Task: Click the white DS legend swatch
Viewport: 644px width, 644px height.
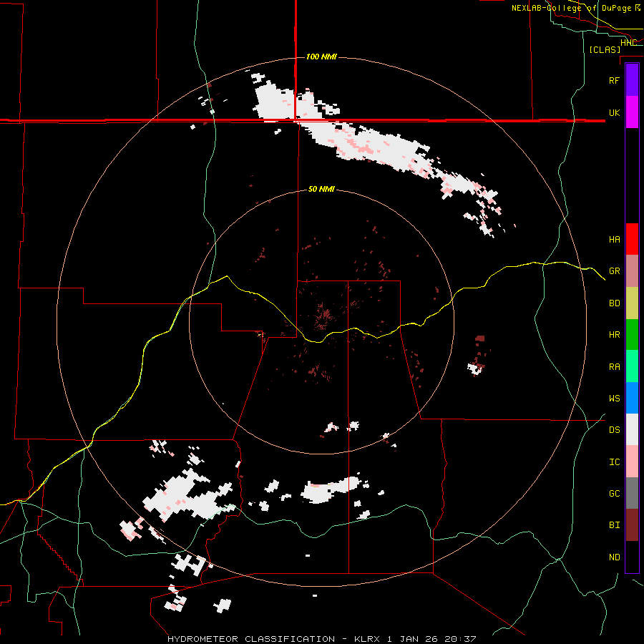Action: (632, 429)
